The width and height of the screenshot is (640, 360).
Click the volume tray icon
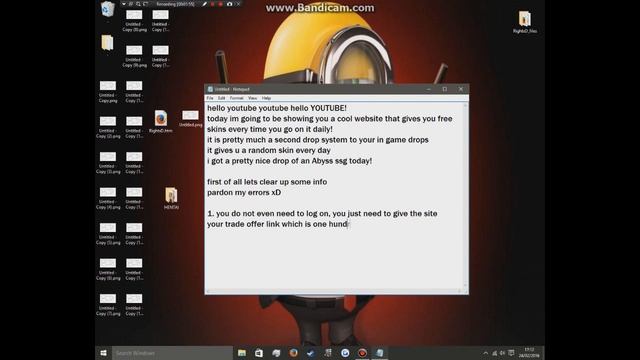(502, 353)
